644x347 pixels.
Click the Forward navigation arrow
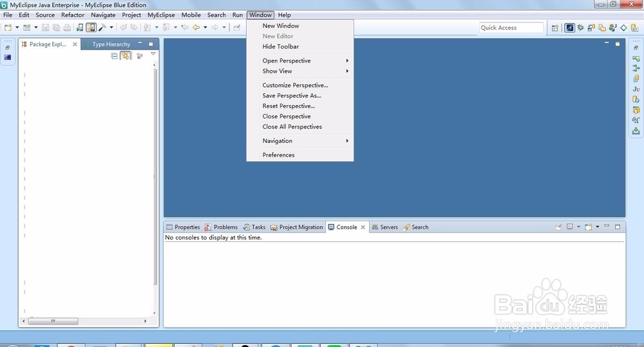pyautogui.click(x=215, y=28)
